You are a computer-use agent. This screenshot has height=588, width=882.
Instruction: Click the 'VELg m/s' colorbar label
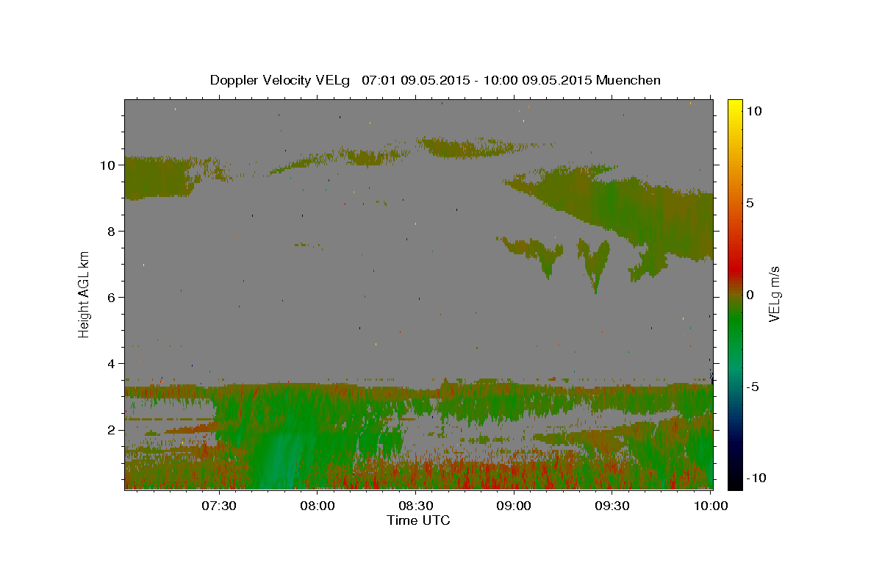(773, 294)
